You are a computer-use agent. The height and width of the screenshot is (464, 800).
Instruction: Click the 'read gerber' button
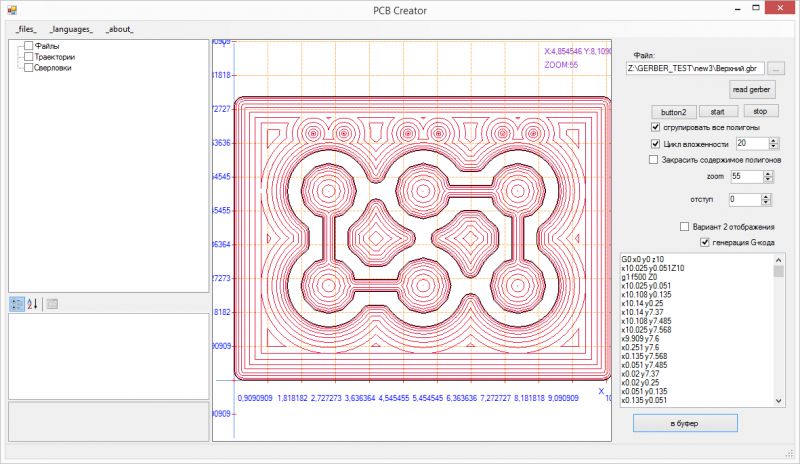(752, 89)
